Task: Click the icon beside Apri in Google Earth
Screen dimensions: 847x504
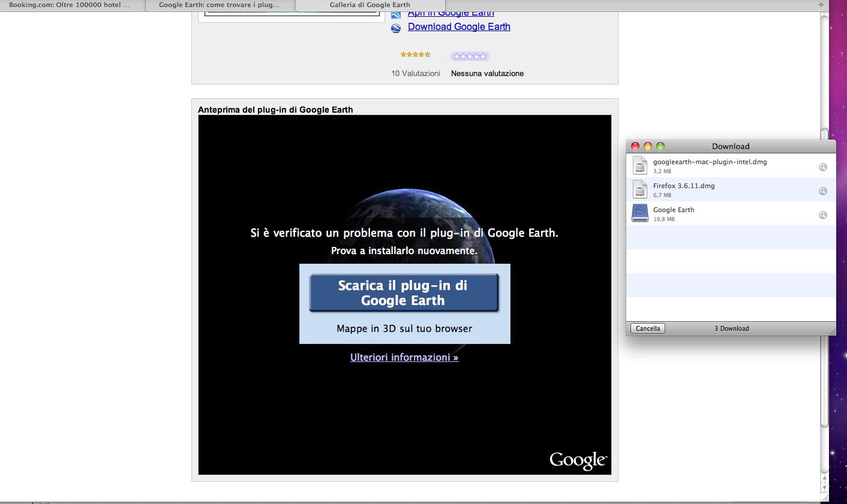Action: click(395, 14)
